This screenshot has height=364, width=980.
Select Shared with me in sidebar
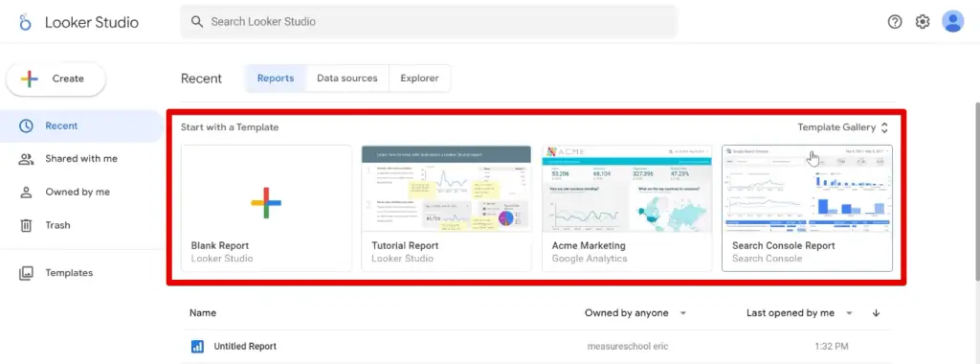(x=81, y=159)
